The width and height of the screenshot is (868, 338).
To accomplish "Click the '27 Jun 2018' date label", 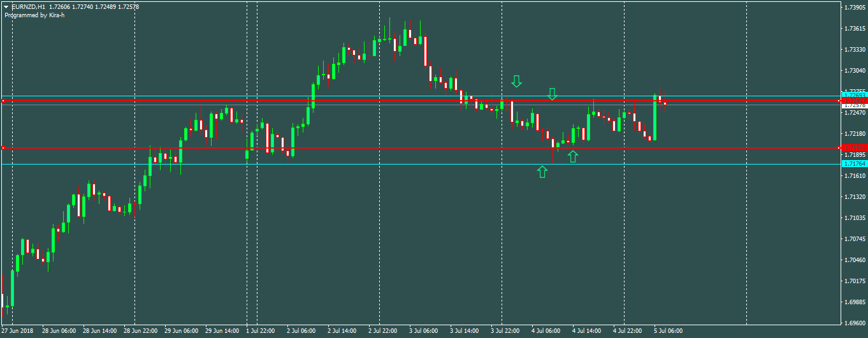I will click(17, 331).
